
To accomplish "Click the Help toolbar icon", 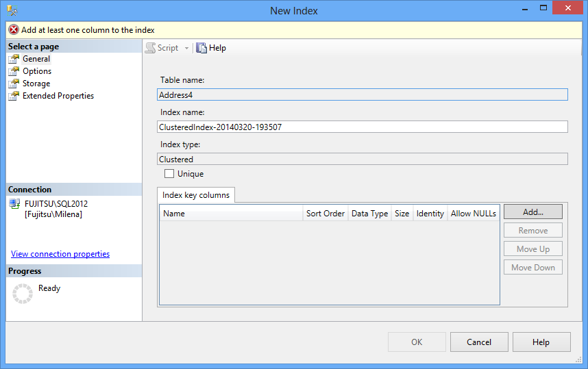I will click(201, 48).
